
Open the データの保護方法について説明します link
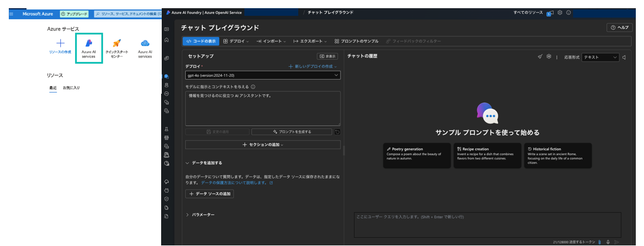pyautogui.click(x=237, y=182)
